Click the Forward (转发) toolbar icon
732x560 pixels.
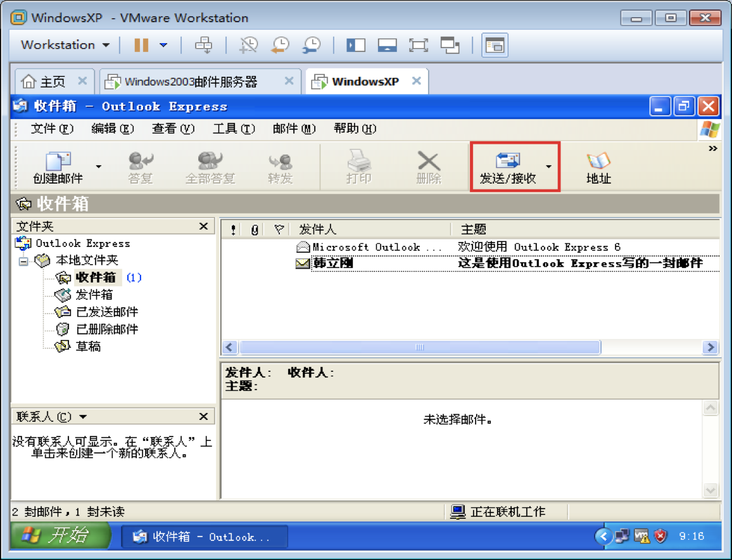coord(280,167)
